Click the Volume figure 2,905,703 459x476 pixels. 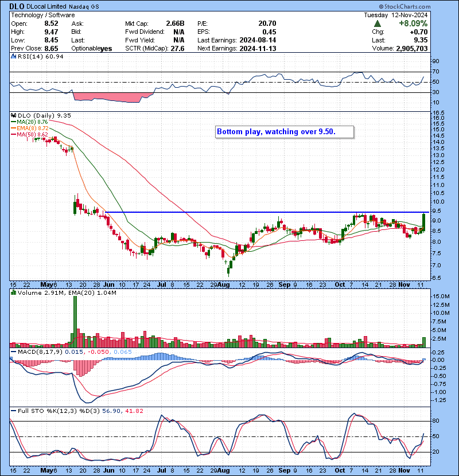coord(412,49)
